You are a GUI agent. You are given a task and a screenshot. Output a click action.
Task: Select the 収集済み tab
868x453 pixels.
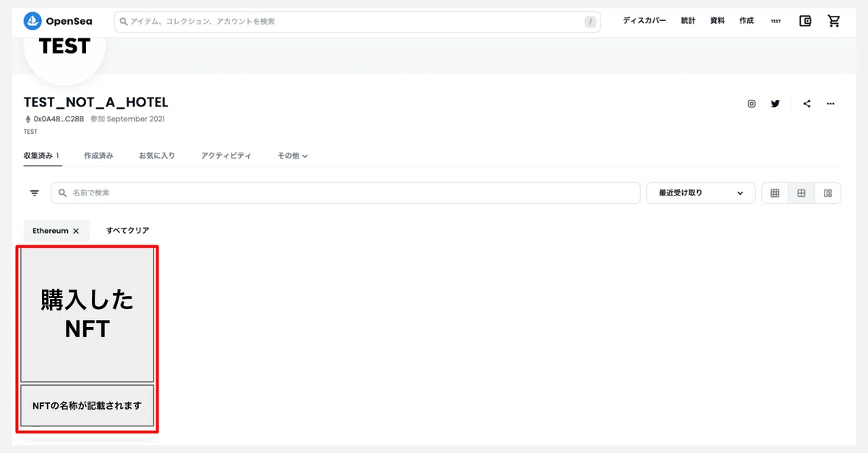tap(41, 156)
